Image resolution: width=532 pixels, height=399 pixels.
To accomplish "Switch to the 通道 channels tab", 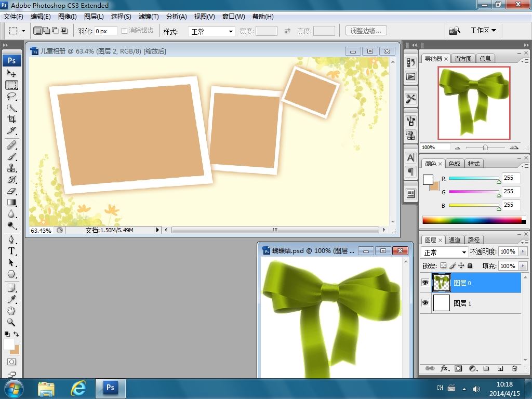I will (454, 240).
